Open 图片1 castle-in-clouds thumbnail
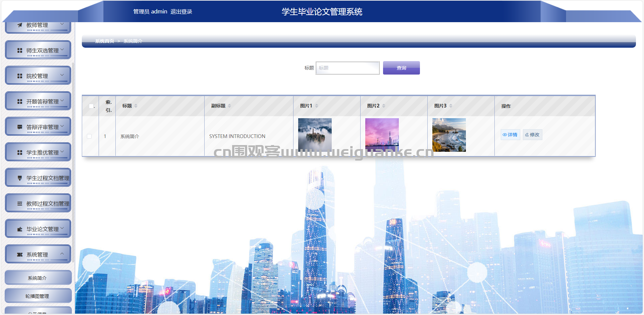 [315, 135]
